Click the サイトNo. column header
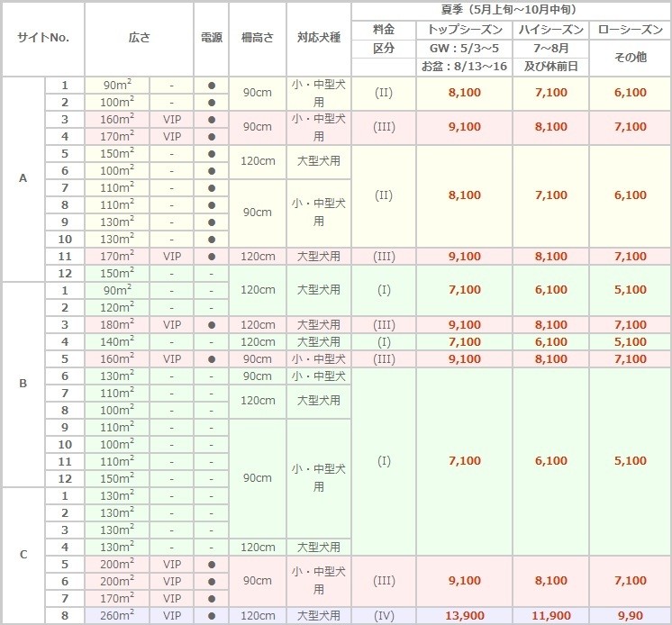Screen dimensions: 672x625 pyautogui.click(x=43, y=38)
